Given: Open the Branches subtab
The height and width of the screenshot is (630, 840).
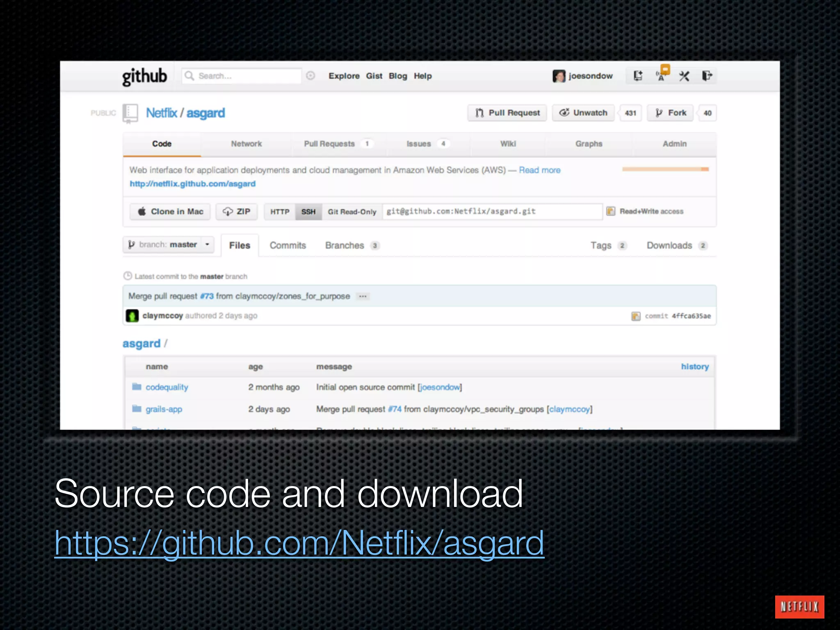Looking at the screenshot, I should pyautogui.click(x=352, y=245).
